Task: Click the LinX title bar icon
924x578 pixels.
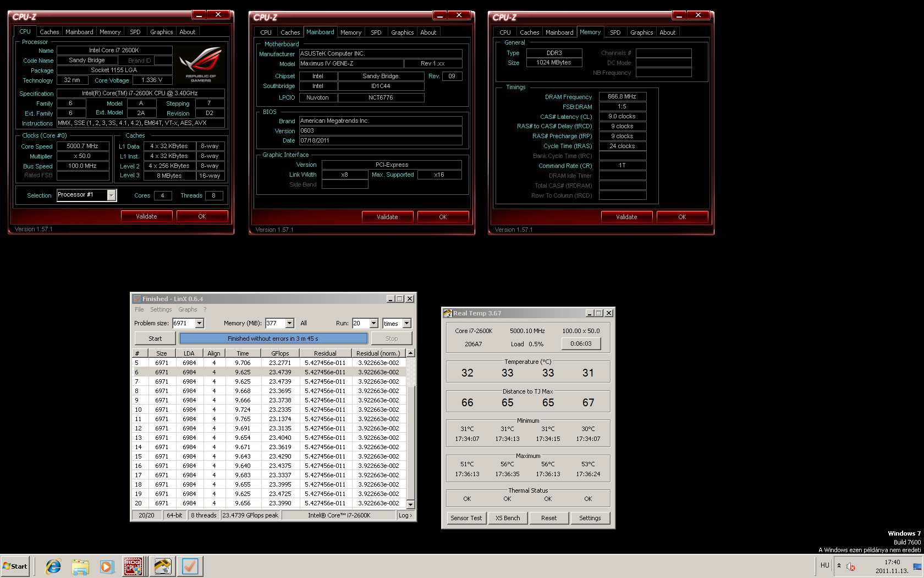Action: [137, 299]
